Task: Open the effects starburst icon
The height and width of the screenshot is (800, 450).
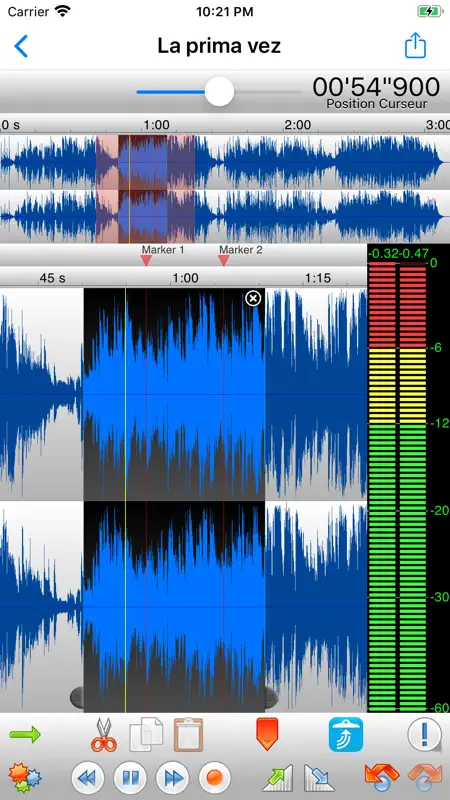Action: tap(25, 778)
